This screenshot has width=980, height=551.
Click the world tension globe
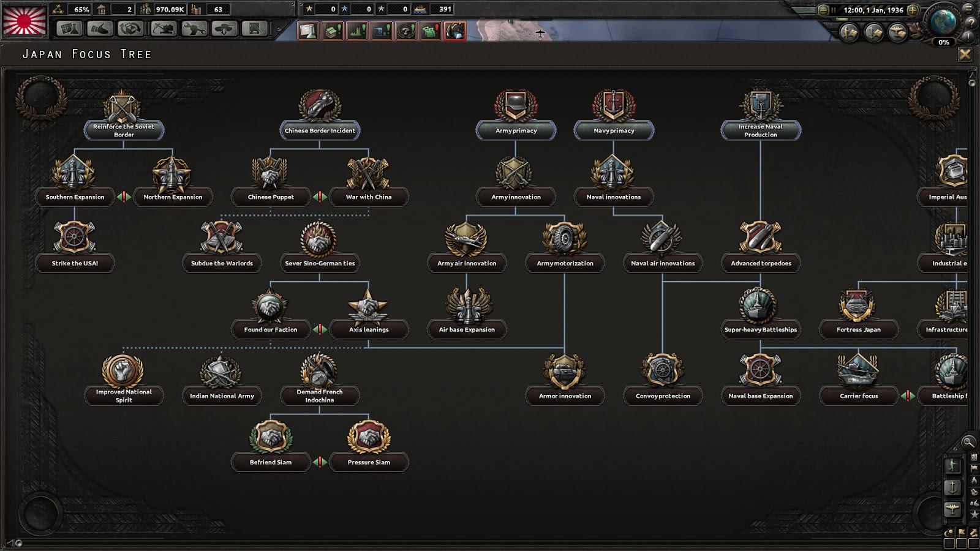point(944,21)
